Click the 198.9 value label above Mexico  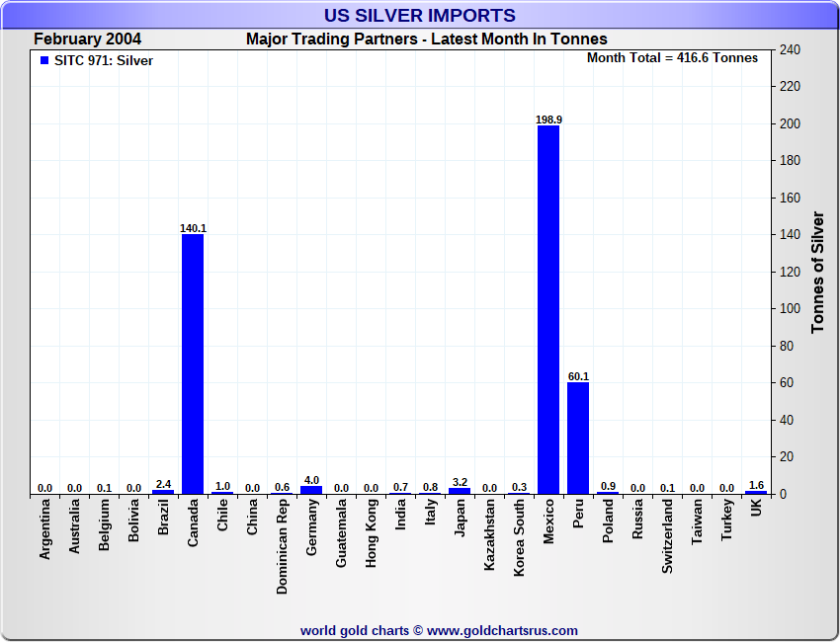tap(548, 120)
